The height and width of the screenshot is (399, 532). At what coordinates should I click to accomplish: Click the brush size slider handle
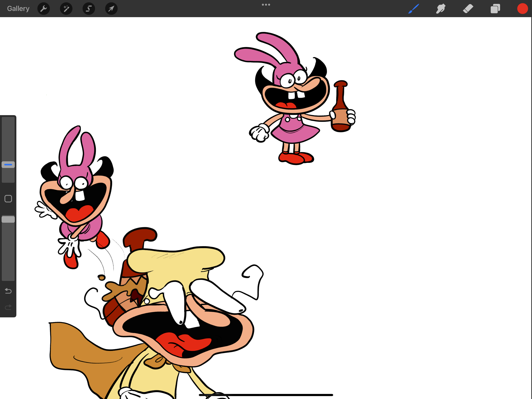click(x=8, y=165)
